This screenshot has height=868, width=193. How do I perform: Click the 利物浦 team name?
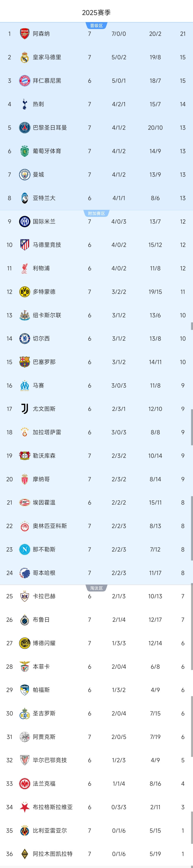coord(41,268)
